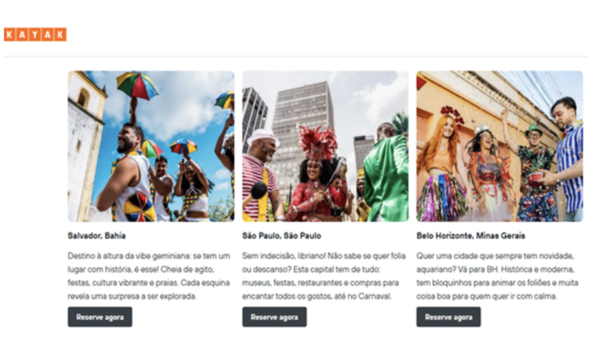Image resolution: width=595 pixels, height=364 pixels.
Task: Click 'Reserve agora' under São Paulo
Action: [x=274, y=317]
